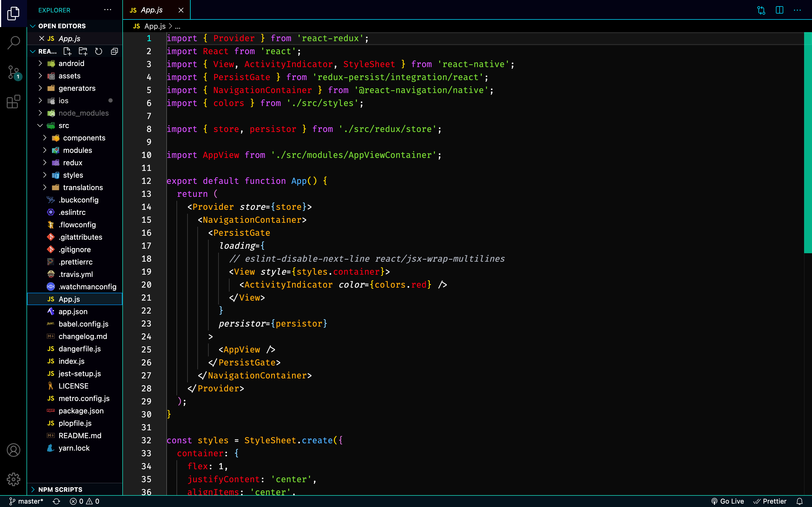This screenshot has height=507, width=812.
Task: Open the Manage gear icon
Action: (x=14, y=479)
